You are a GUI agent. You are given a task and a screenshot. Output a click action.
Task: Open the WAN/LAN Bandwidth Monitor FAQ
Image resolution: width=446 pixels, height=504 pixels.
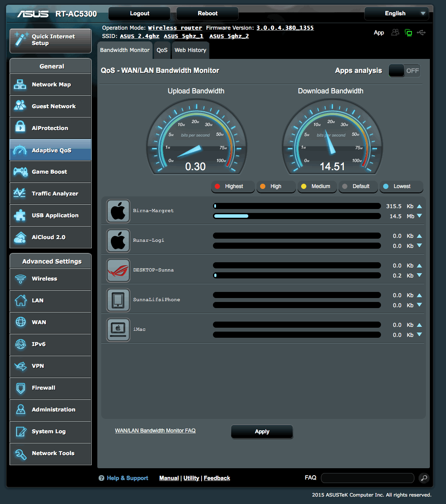(x=155, y=430)
